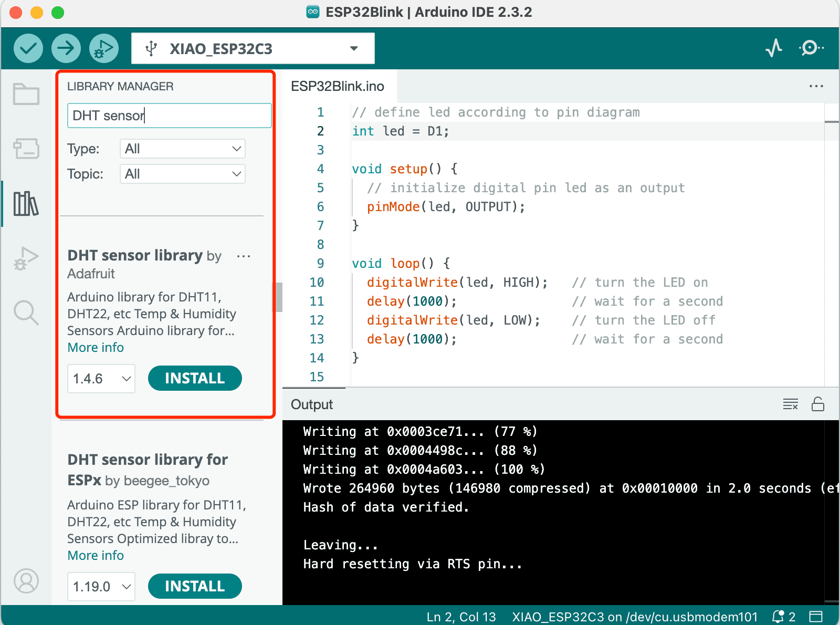Install DHT sensor library for ESPx
Image resolution: width=840 pixels, height=625 pixels.
195,586
